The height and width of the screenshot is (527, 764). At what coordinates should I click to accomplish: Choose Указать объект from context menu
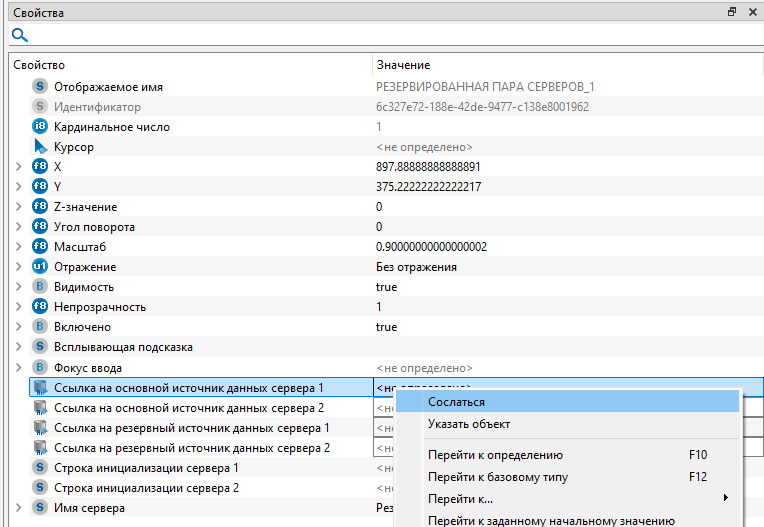pyautogui.click(x=468, y=424)
